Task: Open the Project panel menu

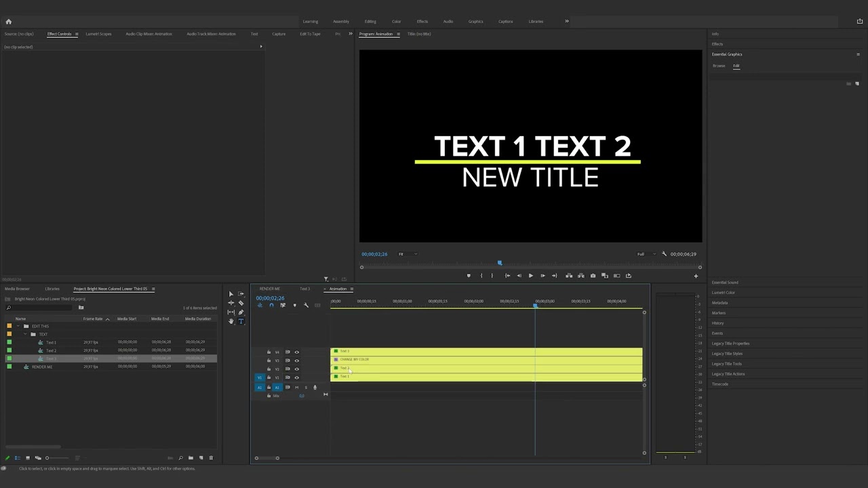Action: click(153, 289)
